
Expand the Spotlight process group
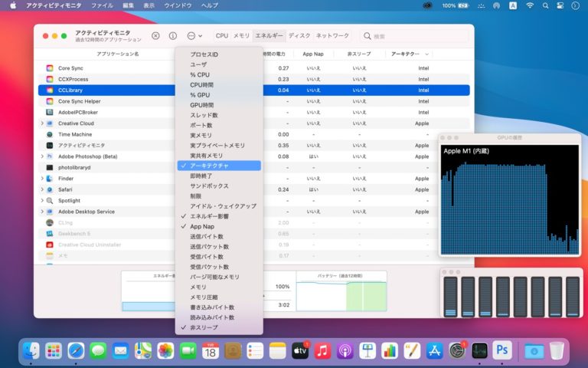pos(42,201)
